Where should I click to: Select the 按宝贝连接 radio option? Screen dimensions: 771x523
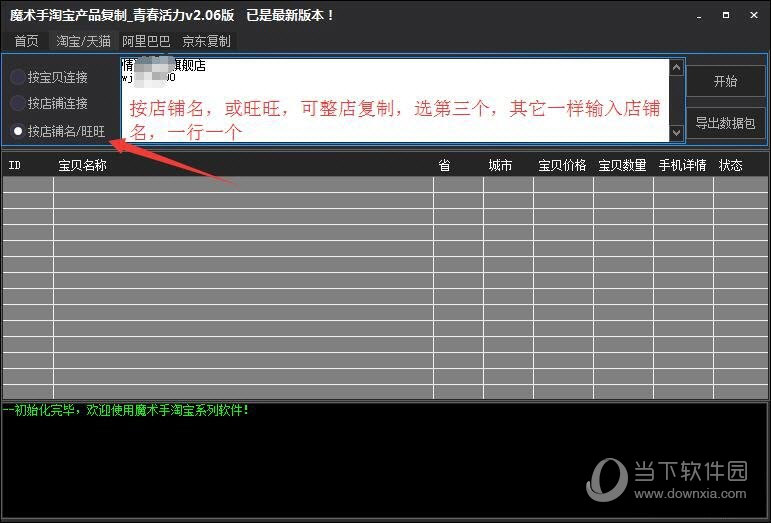pyautogui.click(x=49, y=77)
